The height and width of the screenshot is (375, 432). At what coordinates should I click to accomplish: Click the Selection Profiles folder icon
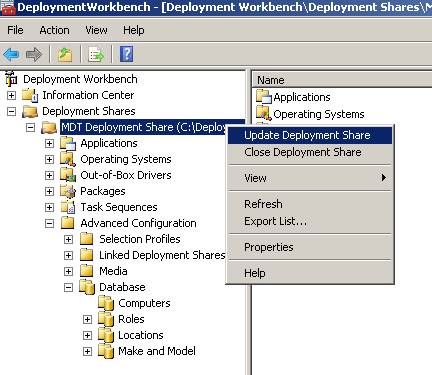(x=87, y=239)
